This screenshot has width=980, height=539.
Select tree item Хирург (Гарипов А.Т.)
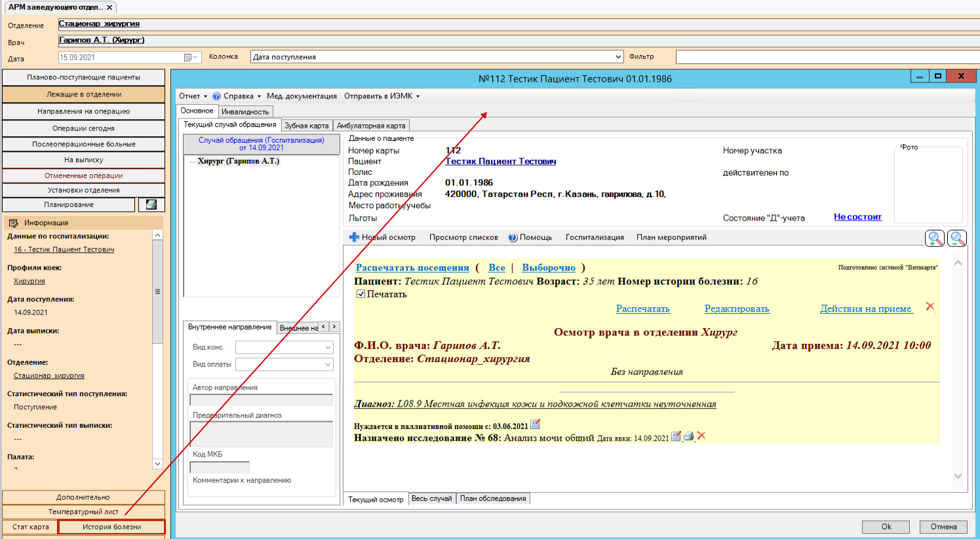point(238,161)
